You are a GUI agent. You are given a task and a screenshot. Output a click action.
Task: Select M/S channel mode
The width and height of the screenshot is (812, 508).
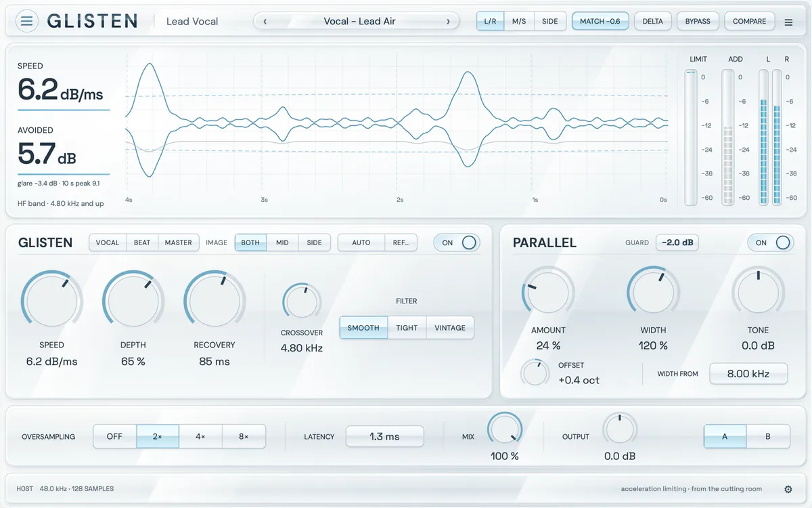pos(519,21)
